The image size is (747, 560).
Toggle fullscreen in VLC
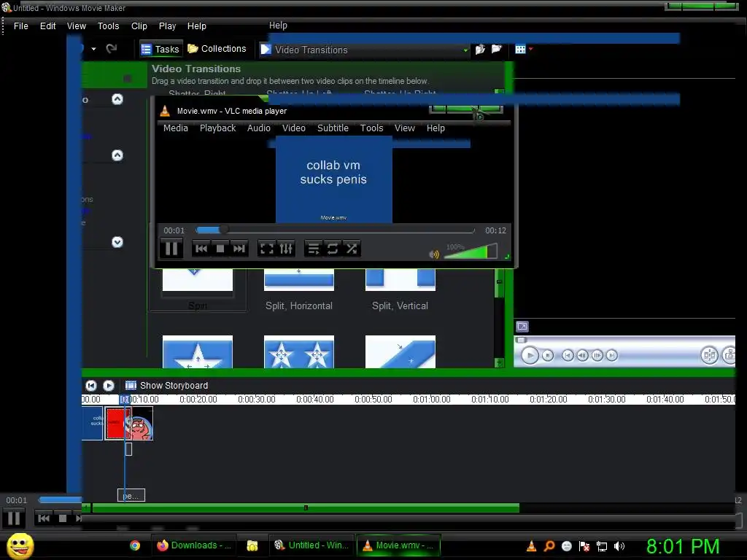click(x=267, y=249)
